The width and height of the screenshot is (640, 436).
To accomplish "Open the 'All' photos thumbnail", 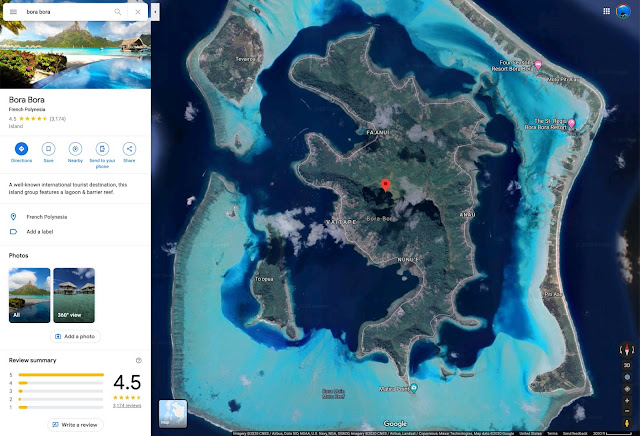I will 29,295.
